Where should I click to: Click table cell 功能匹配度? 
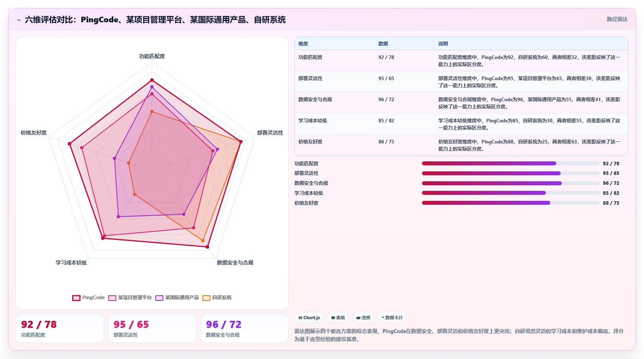coord(310,57)
